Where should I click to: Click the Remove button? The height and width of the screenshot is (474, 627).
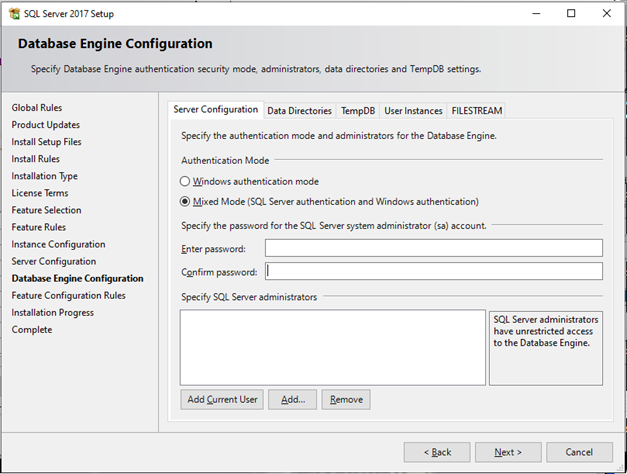tap(346, 400)
